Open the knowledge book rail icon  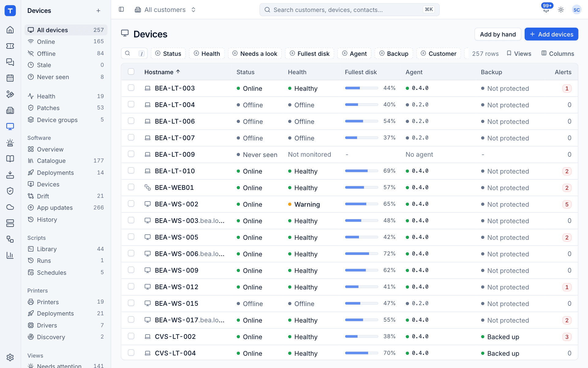pos(10,159)
